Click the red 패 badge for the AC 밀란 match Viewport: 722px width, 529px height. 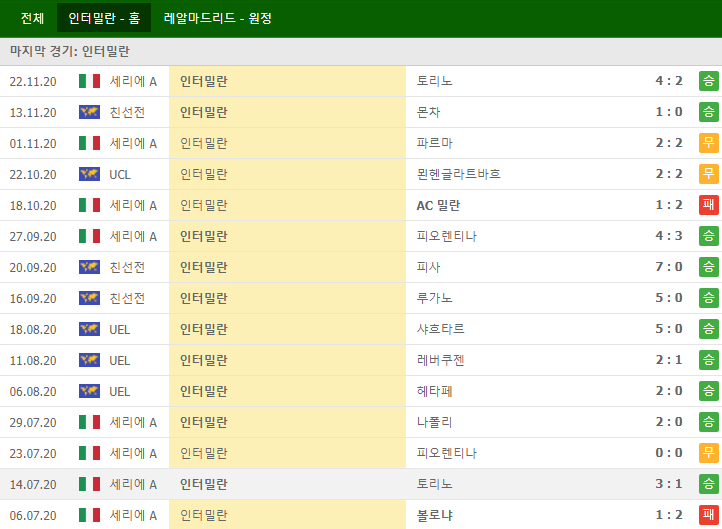point(709,205)
